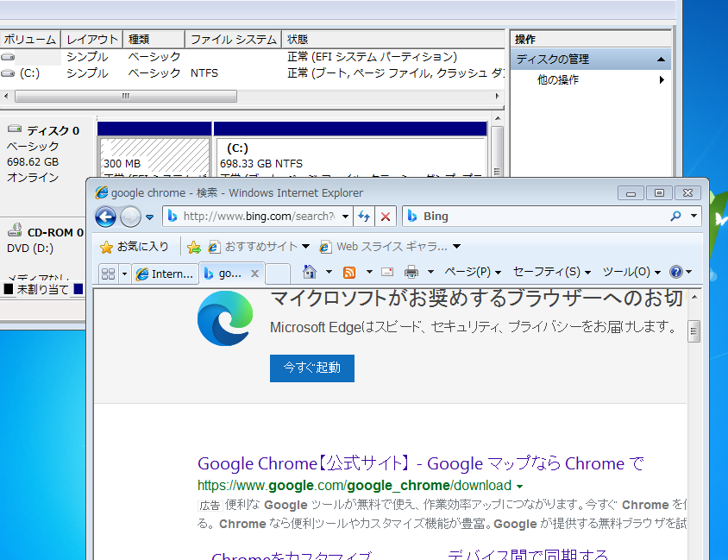
Task: Open Help via the question mark icon
Action: 676,271
